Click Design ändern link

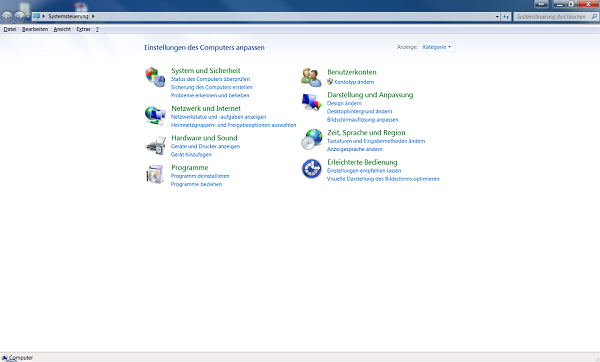(x=344, y=103)
